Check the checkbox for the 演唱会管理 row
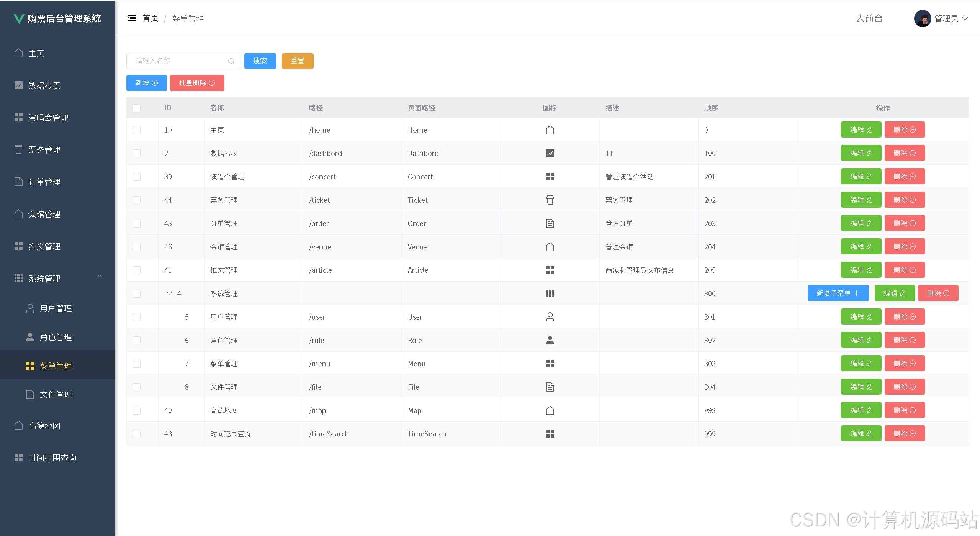 click(x=136, y=177)
